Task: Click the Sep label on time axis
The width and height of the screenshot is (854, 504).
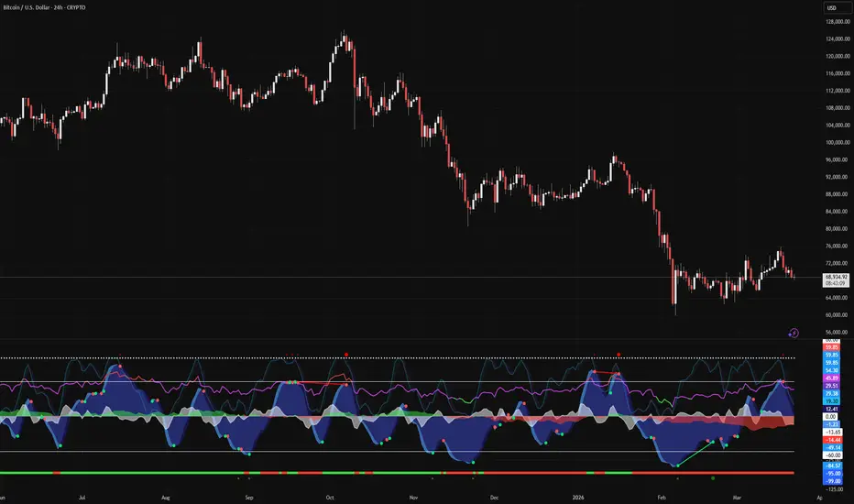Action: [x=249, y=498]
